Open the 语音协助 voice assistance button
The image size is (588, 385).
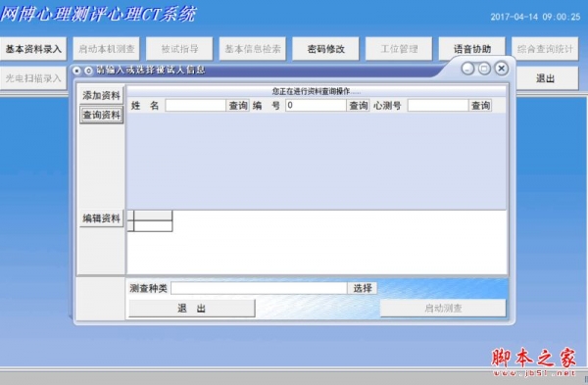[471, 49]
